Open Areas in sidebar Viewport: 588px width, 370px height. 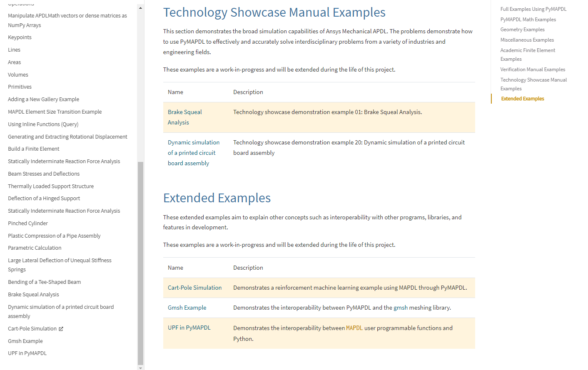tap(15, 62)
